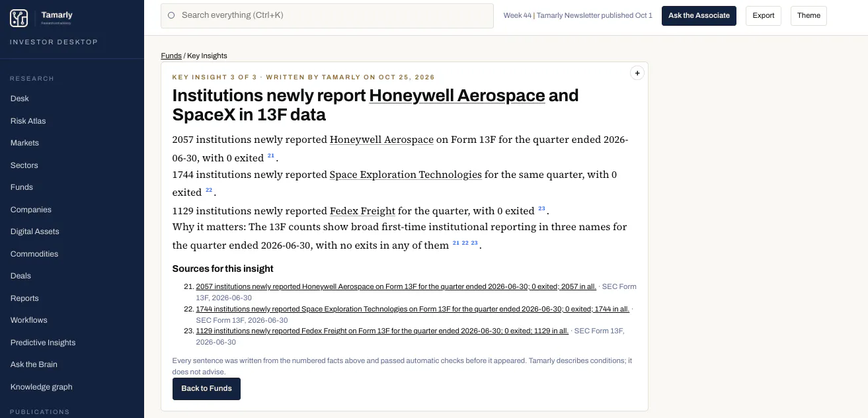
Task: Return via Back to Funds button
Action: (x=206, y=389)
